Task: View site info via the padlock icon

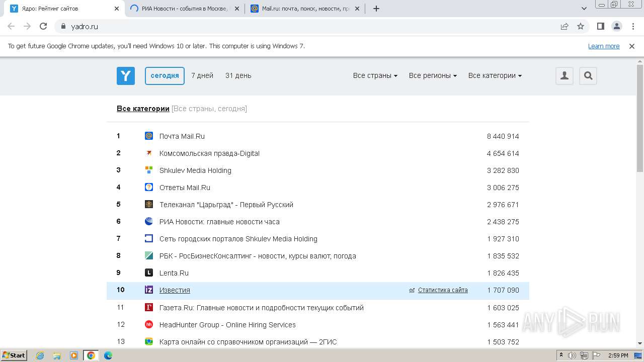Action: tap(63, 26)
